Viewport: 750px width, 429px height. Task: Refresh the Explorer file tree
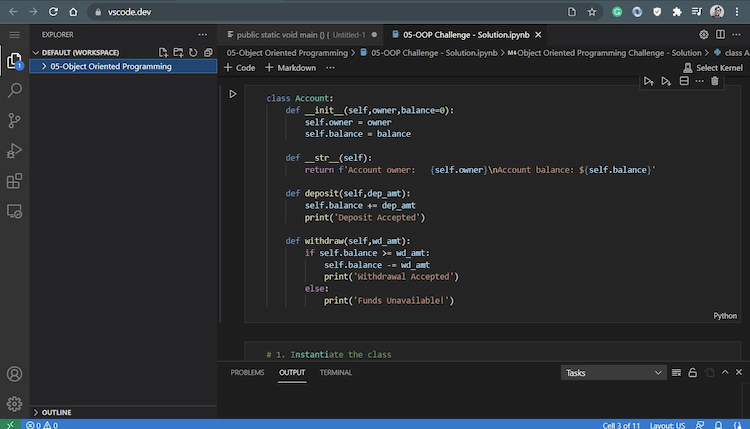[193, 53]
